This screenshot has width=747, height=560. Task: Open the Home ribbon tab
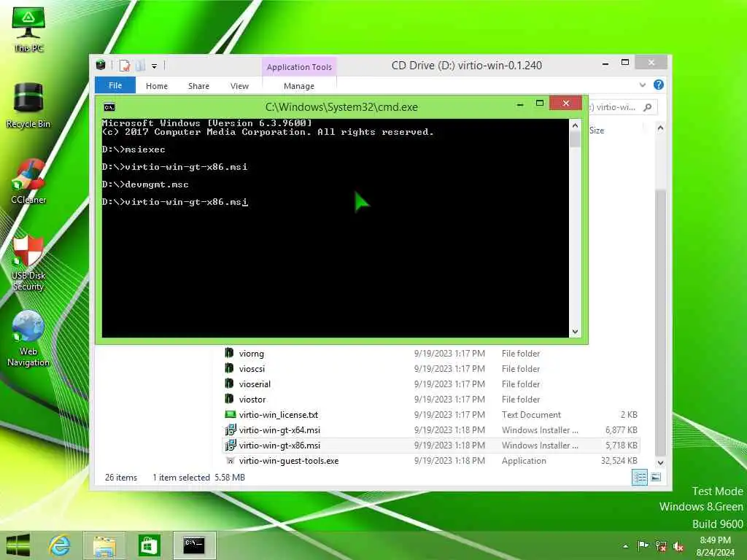[x=157, y=86]
